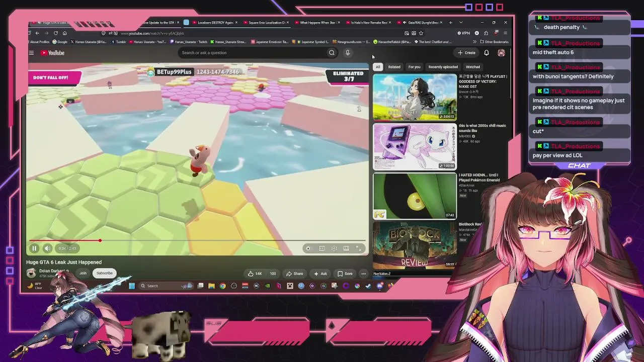Reload the page in the browser
This screenshot has width=644, height=362.
click(56, 33)
